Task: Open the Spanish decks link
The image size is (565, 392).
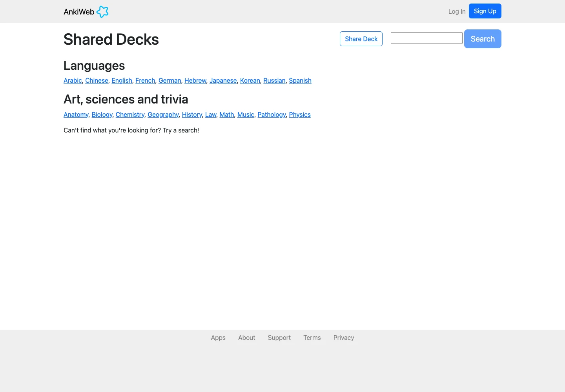Action: coord(300,80)
